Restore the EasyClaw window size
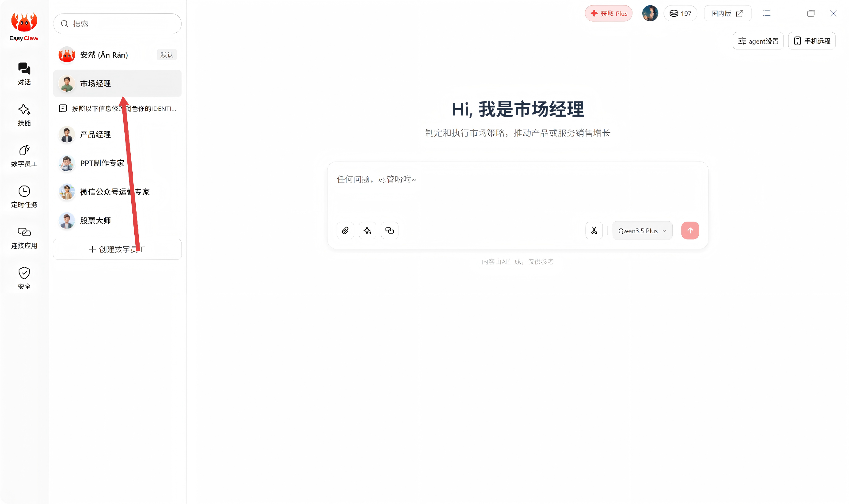This screenshot has height=504, width=849. pos(811,13)
